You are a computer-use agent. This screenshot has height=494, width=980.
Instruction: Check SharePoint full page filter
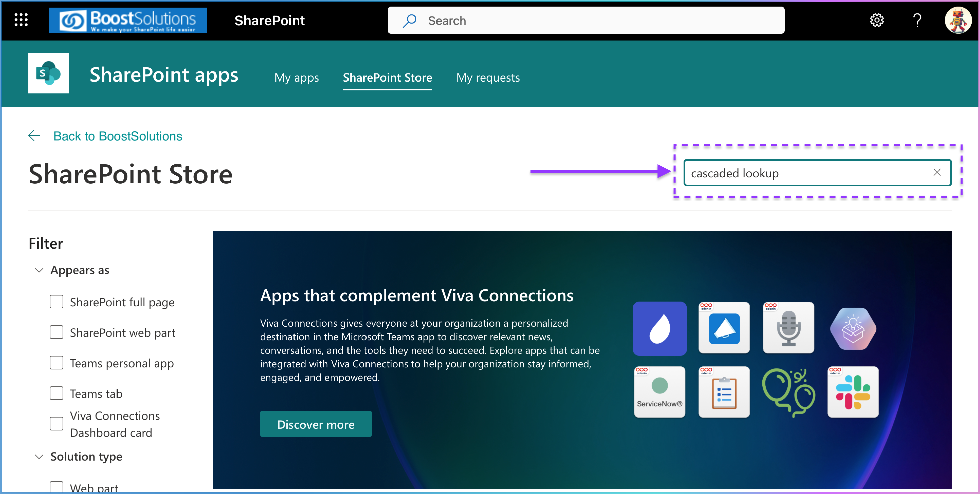(57, 302)
